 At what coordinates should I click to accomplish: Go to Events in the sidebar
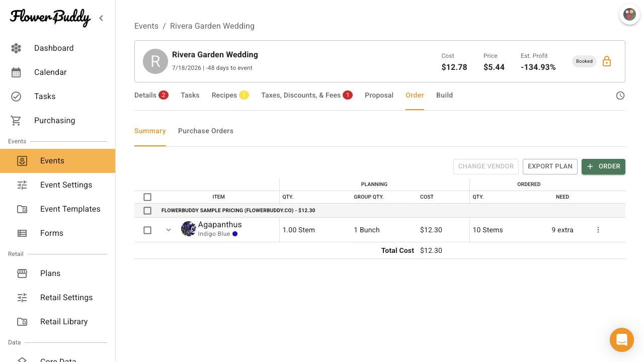[57, 161]
